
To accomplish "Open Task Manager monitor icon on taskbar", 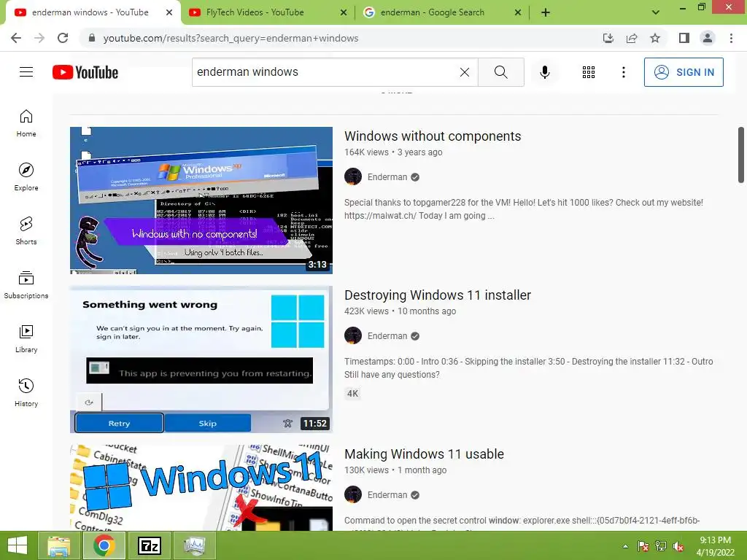I will pos(194,545).
